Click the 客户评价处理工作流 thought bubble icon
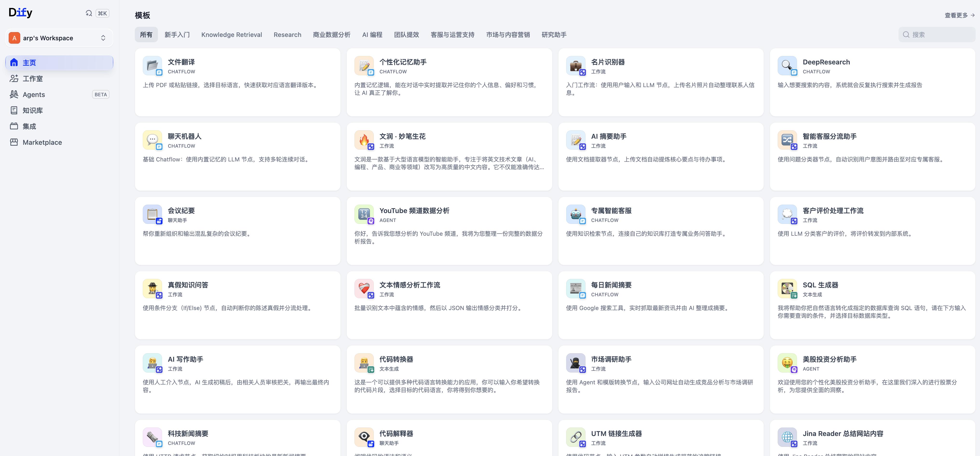 coord(787,214)
